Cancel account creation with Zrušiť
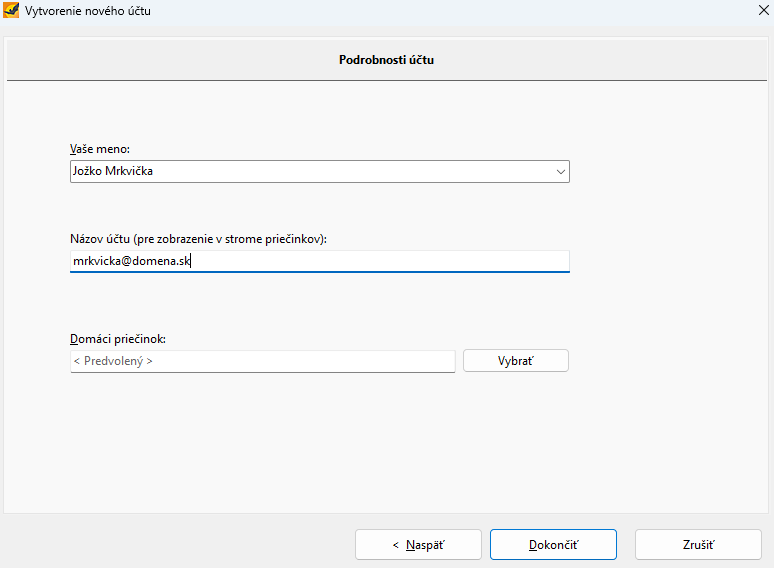This screenshot has width=774, height=568. [698, 545]
